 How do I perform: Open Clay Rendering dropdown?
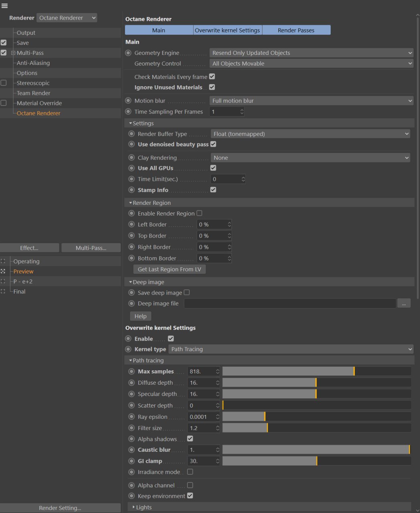click(x=311, y=158)
